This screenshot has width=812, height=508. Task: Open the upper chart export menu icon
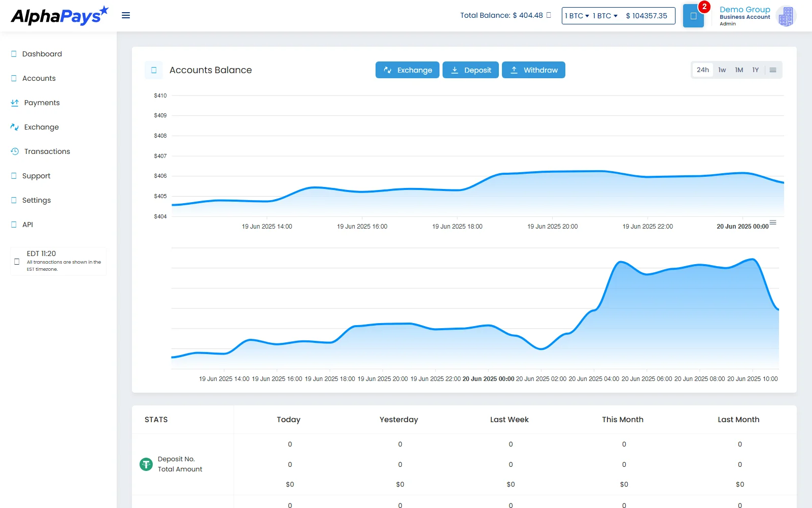(773, 223)
